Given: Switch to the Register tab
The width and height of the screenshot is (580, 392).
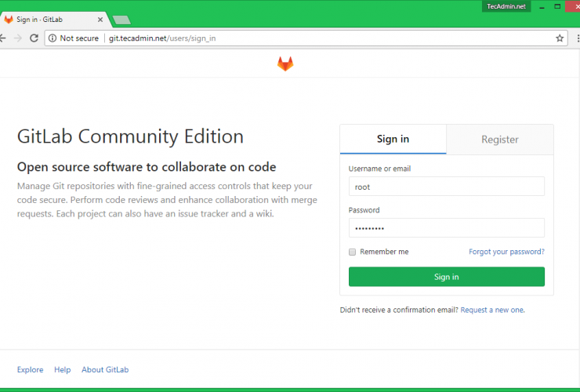Looking at the screenshot, I should coord(499,140).
